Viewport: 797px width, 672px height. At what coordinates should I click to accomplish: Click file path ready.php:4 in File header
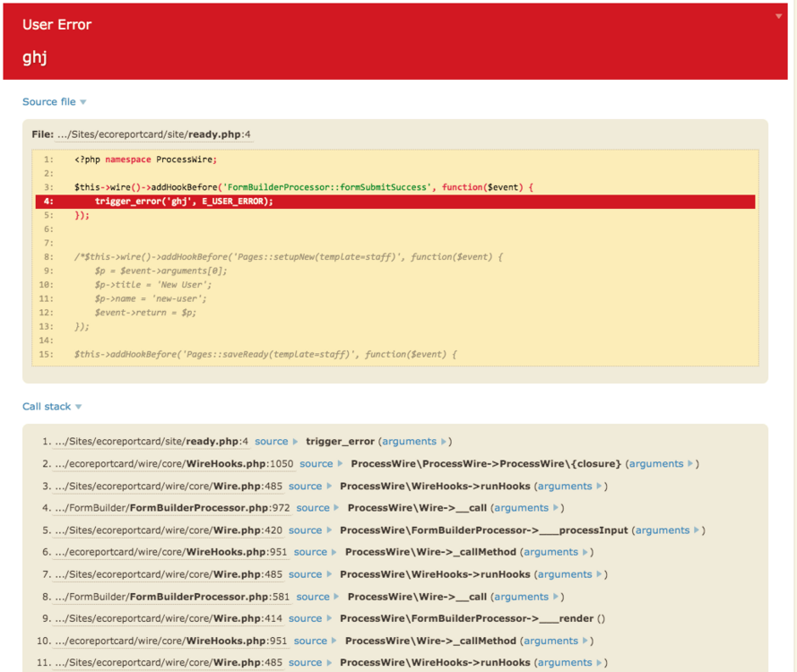coord(153,135)
